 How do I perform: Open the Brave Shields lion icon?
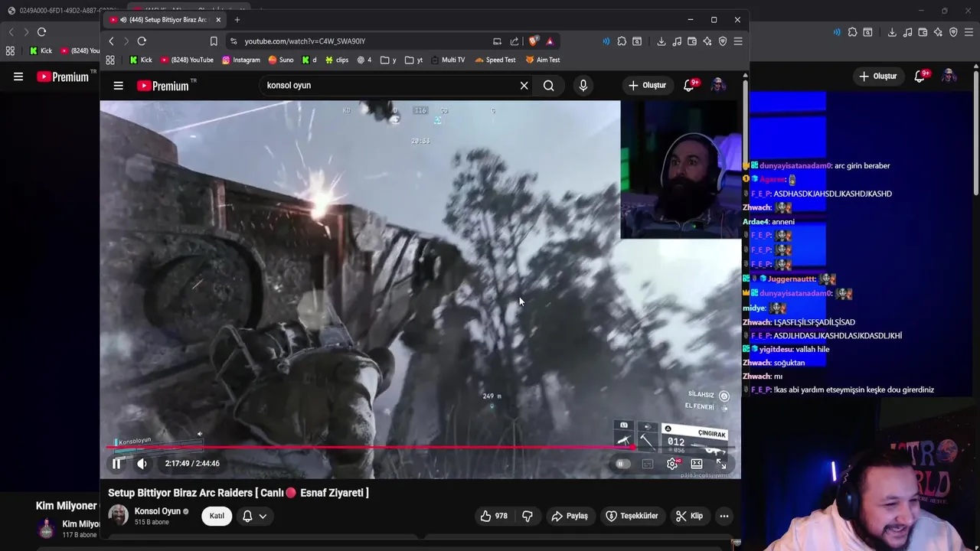pyautogui.click(x=534, y=41)
